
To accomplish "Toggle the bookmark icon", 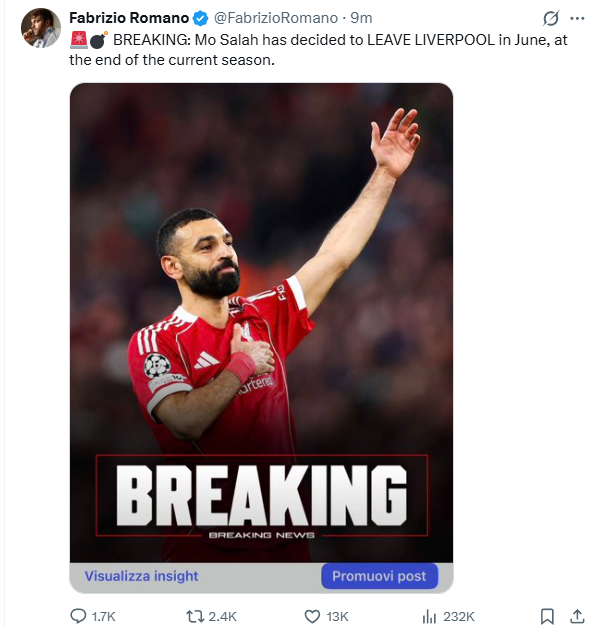I will [547, 616].
